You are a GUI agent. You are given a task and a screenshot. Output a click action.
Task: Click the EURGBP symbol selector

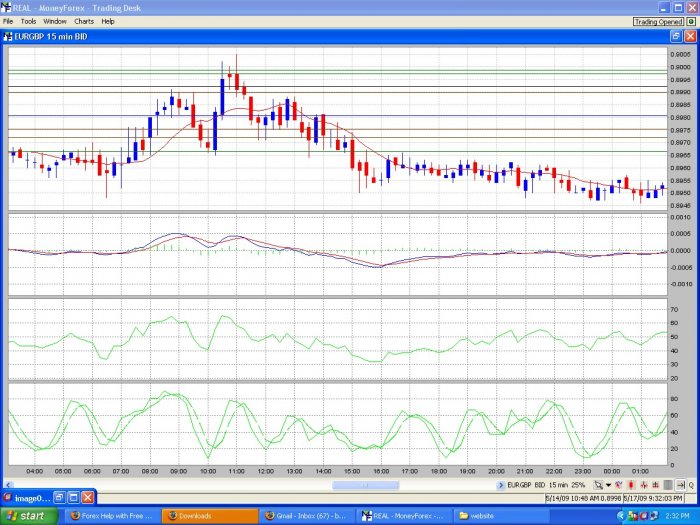(520, 485)
